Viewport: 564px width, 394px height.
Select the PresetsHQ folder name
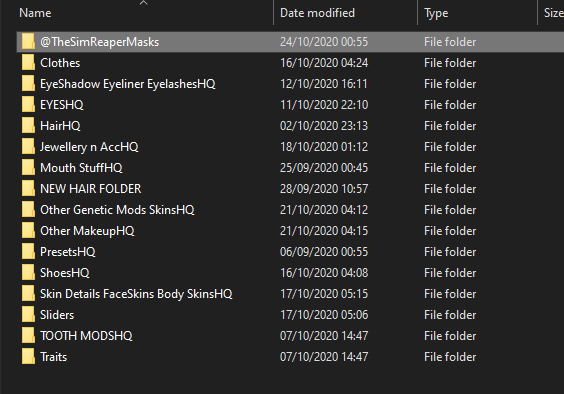(68, 252)
